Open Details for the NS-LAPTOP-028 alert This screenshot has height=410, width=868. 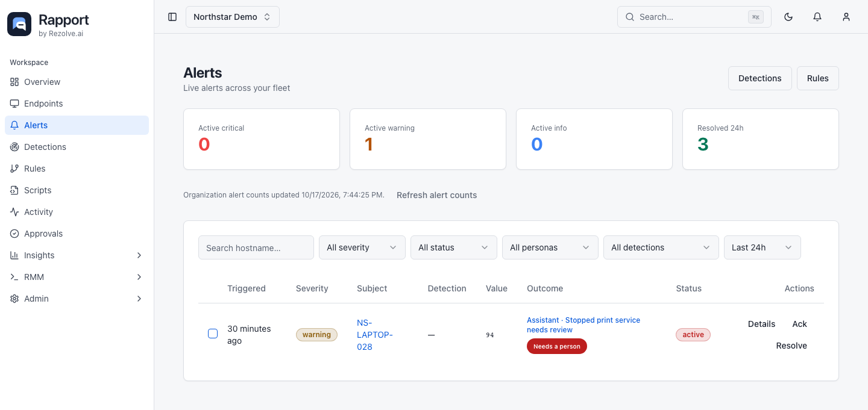point(761,324)
